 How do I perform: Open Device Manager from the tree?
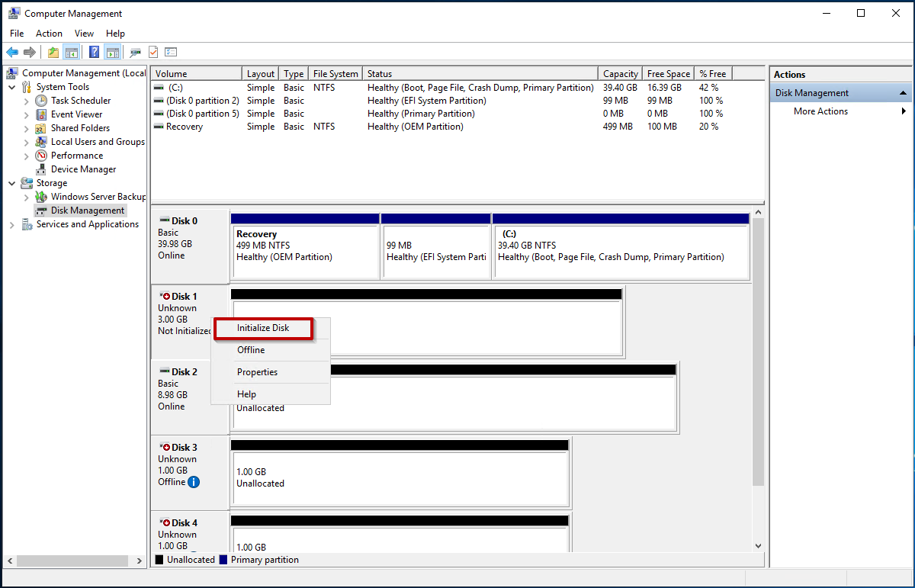83,169
